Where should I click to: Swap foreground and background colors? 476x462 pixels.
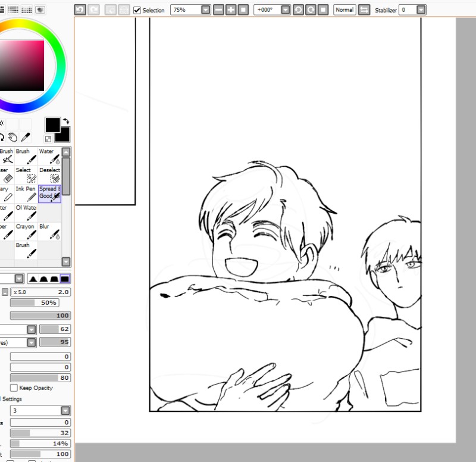(x=66, y=121)
